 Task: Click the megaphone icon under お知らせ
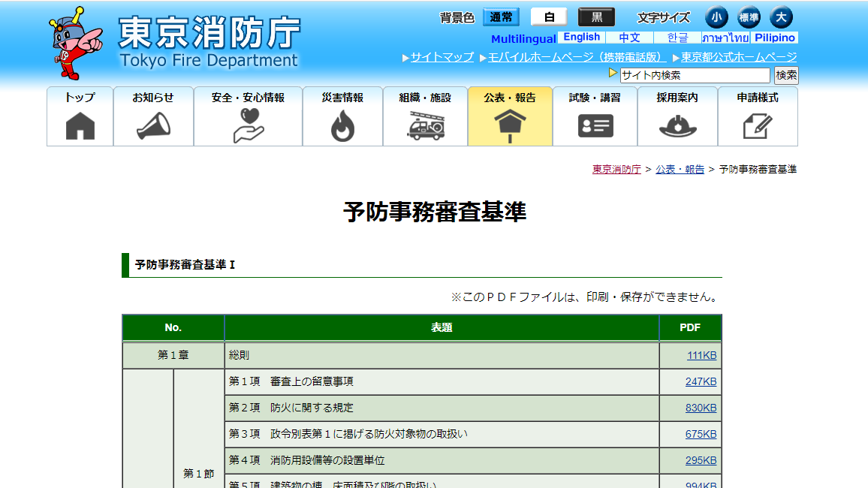coord(153,125)
